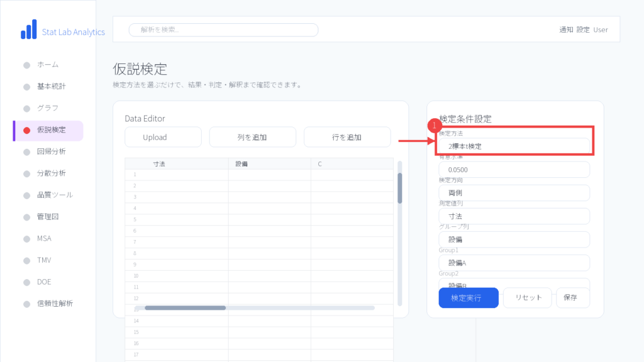Click the data table horizontal scrollbar thumb

[186, 308]
